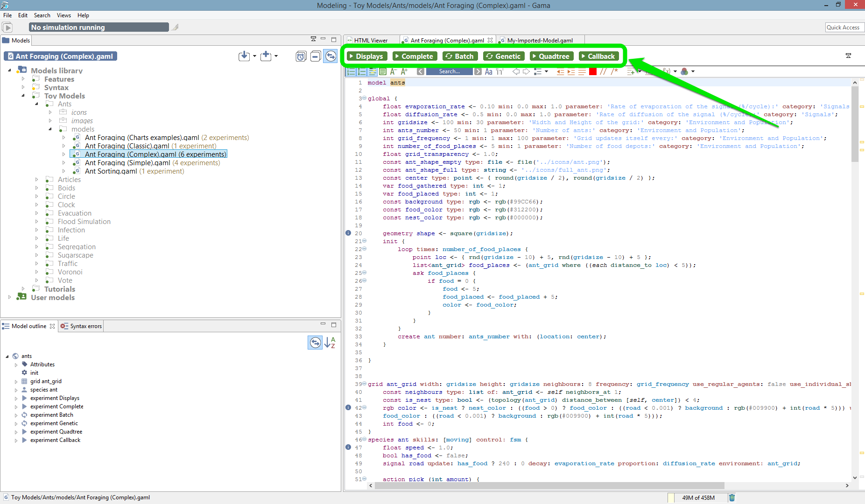The image size is (865, 504).
Task: Close the Ant Foraging (Complex).gaml tab
Action: [x=490, y=40]
